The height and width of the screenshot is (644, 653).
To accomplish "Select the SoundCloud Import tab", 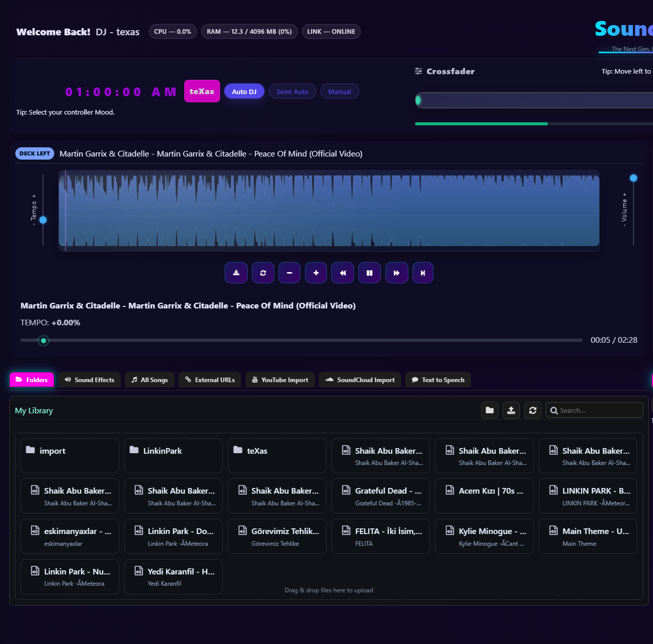I will pyautogui.click(x=360, y=380).
